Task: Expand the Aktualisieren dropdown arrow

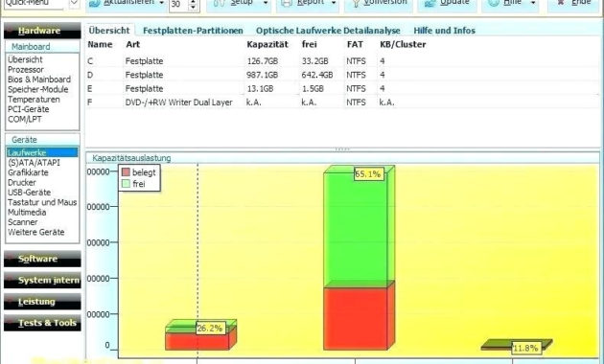Action: pos(162,3)
